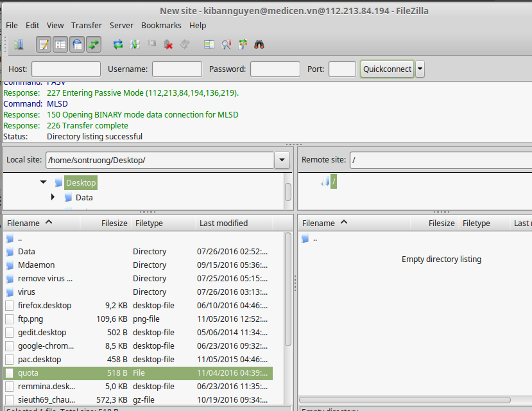532x411 pixels.
Task: Click the Host input field
Action: [66, 69]
